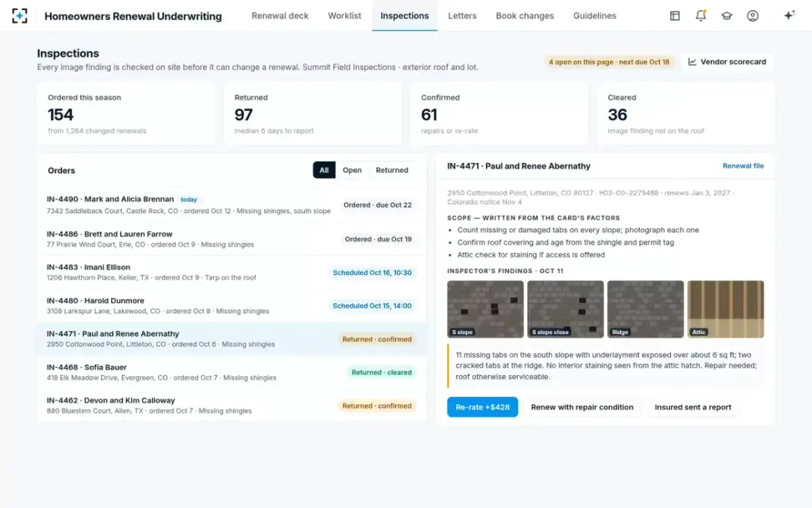Open the user profile icon
The height and width of the screenshot is (508, 812).
coord(752,16)
